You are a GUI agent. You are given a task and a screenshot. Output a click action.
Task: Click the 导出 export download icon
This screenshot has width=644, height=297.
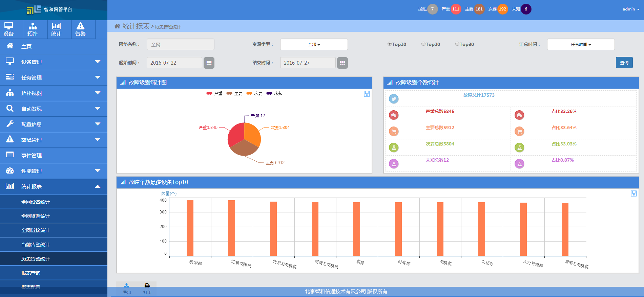pyautogui.click(x=127, y=286)
